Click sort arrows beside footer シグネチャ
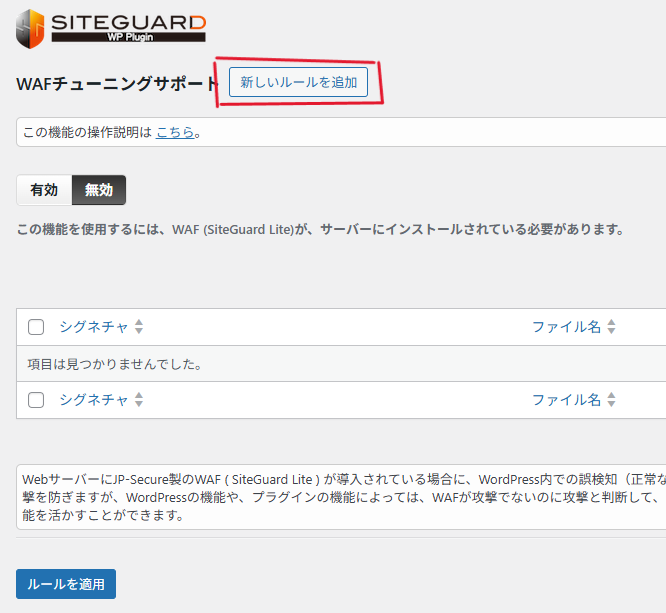Screen dimensions: 666x613 click(139, 400)
